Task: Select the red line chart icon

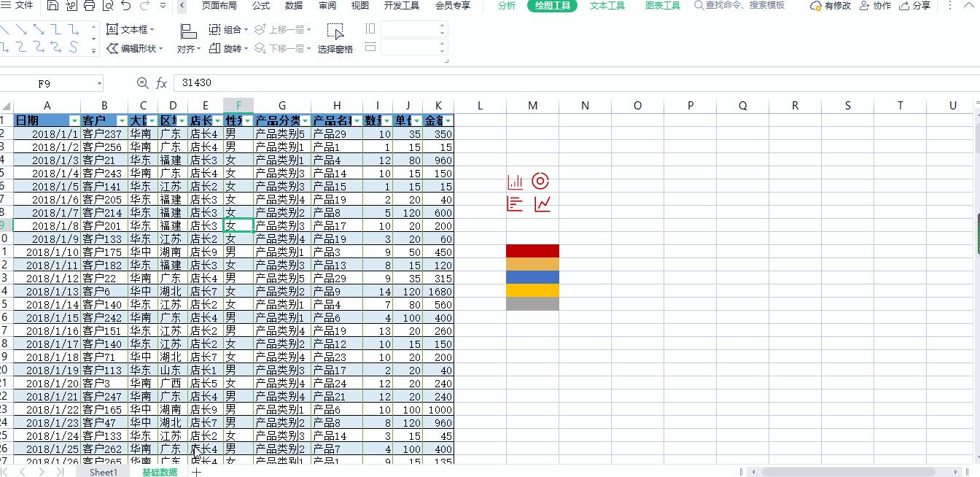Action: [540, 204]
